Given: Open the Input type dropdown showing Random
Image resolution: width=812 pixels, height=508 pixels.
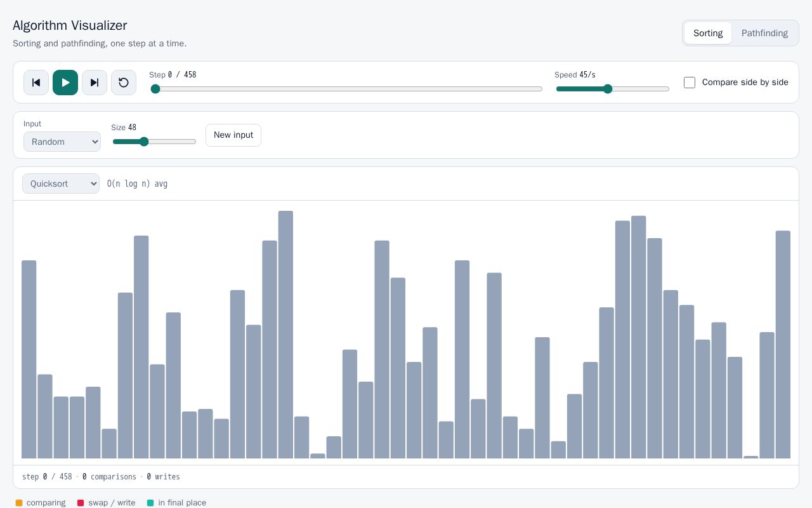Looking at the screenshot, I should (62, 142).
